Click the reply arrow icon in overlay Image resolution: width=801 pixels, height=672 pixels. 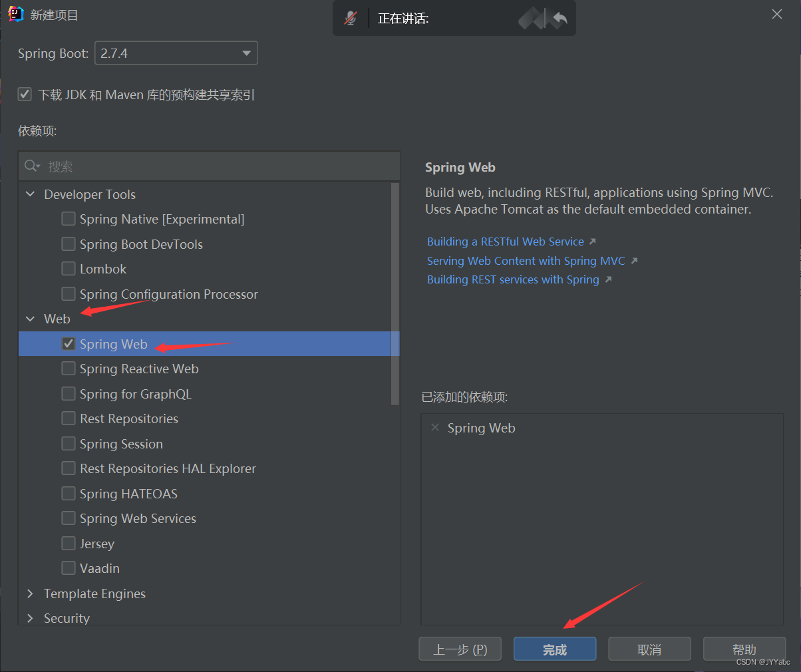(x=560, y=19)
